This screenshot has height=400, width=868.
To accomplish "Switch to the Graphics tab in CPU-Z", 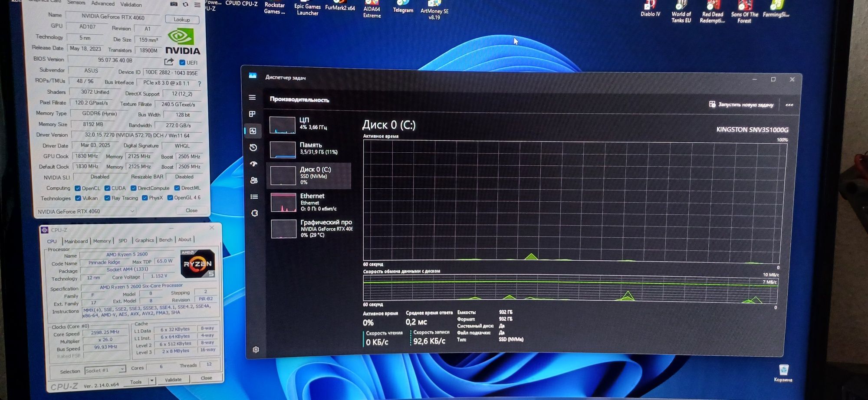I will [x=145, y=240].
